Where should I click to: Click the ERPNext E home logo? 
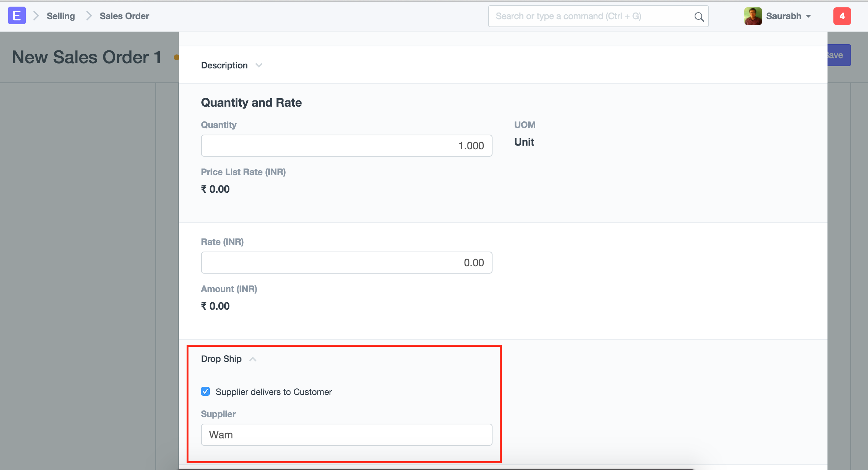[x=17, y=16]
